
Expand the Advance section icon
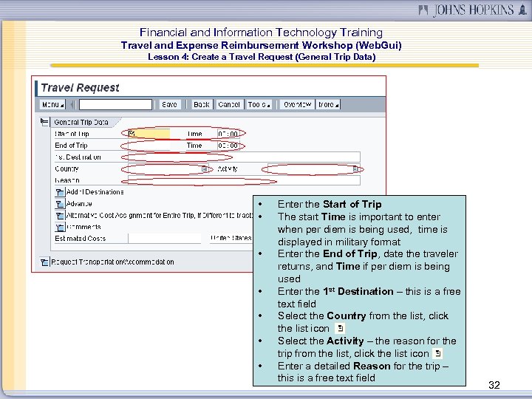click(60, 204)
